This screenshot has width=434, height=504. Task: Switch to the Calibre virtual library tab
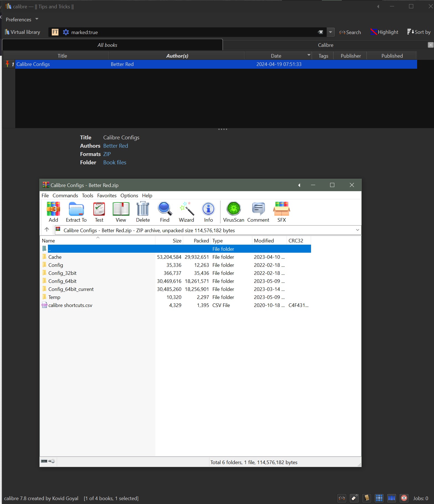pyautogui.click(x=325, y=45)
